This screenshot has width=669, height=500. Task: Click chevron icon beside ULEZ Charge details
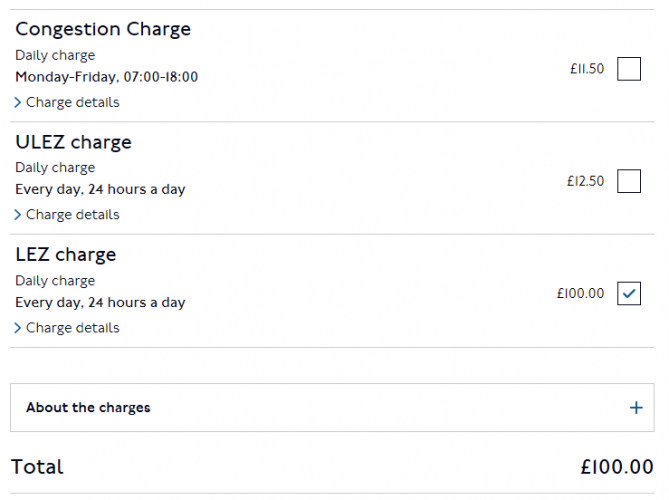(18, 215)
